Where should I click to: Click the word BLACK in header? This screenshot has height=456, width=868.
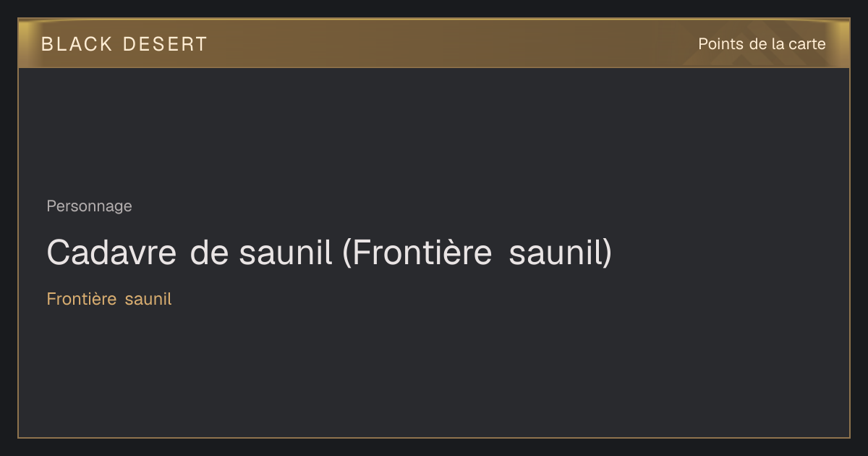(x=77, y=44)
